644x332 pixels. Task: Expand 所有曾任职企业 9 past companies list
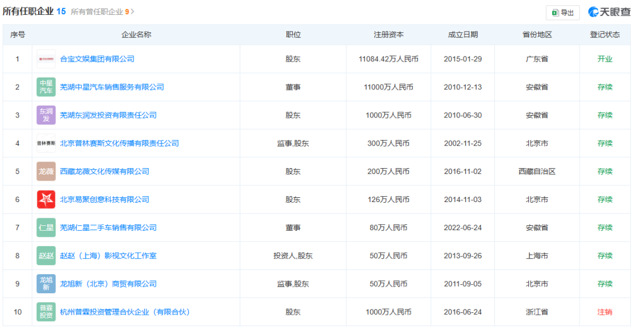click(103, 12)
